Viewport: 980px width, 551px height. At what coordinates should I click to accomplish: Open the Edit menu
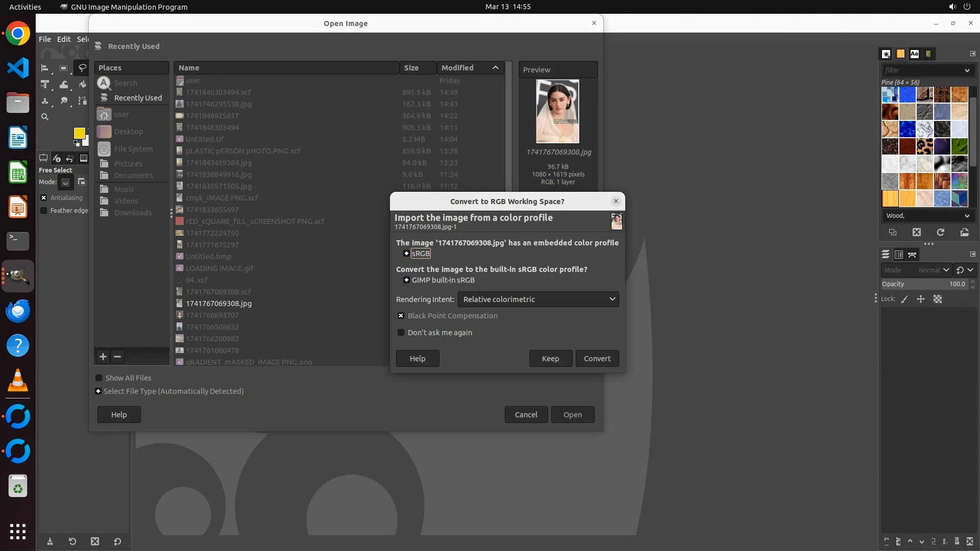64,39
